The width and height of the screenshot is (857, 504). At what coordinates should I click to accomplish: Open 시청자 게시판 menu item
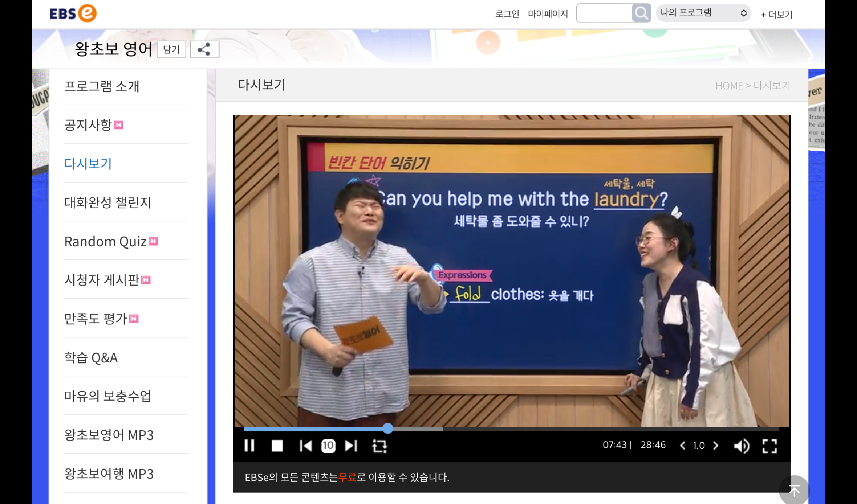102,280
